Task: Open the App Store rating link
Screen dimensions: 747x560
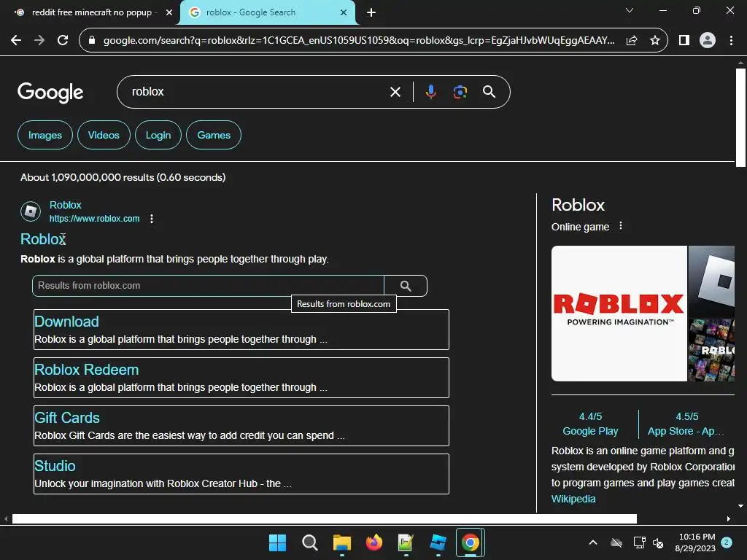Action: click(x=687, y=424)
